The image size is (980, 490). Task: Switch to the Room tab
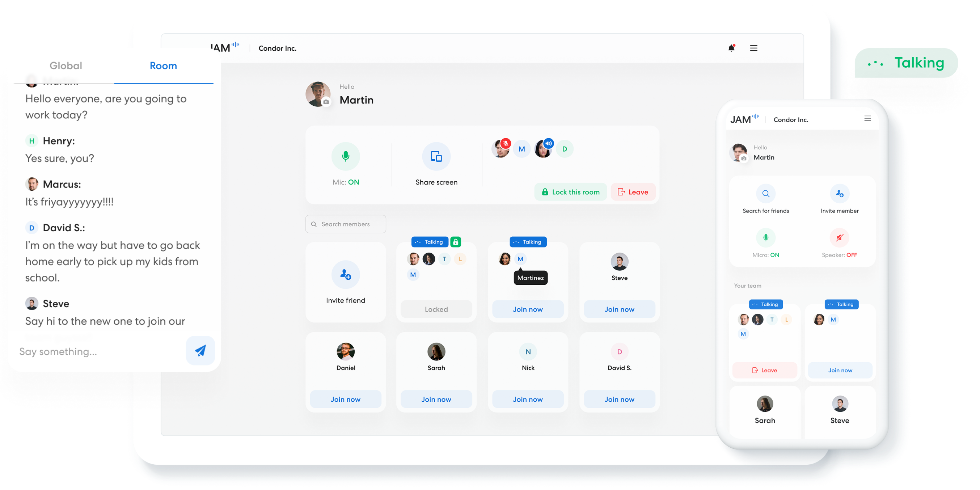pyautogui.click(x=163, y=66)
